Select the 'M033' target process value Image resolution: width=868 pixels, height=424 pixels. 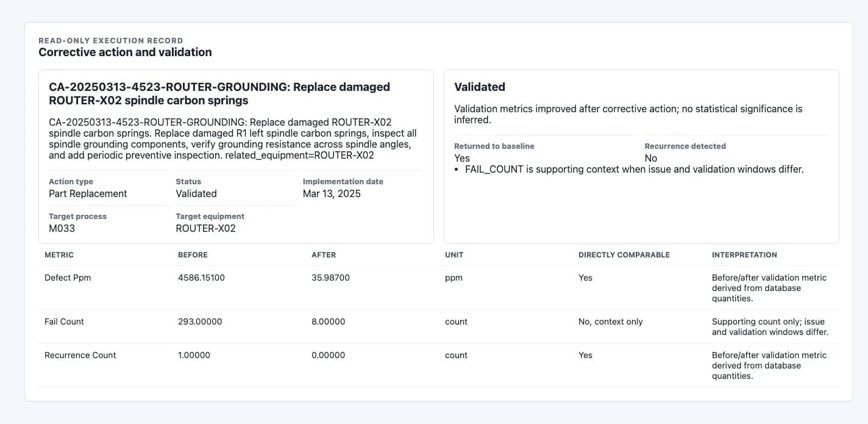[62, 228]
